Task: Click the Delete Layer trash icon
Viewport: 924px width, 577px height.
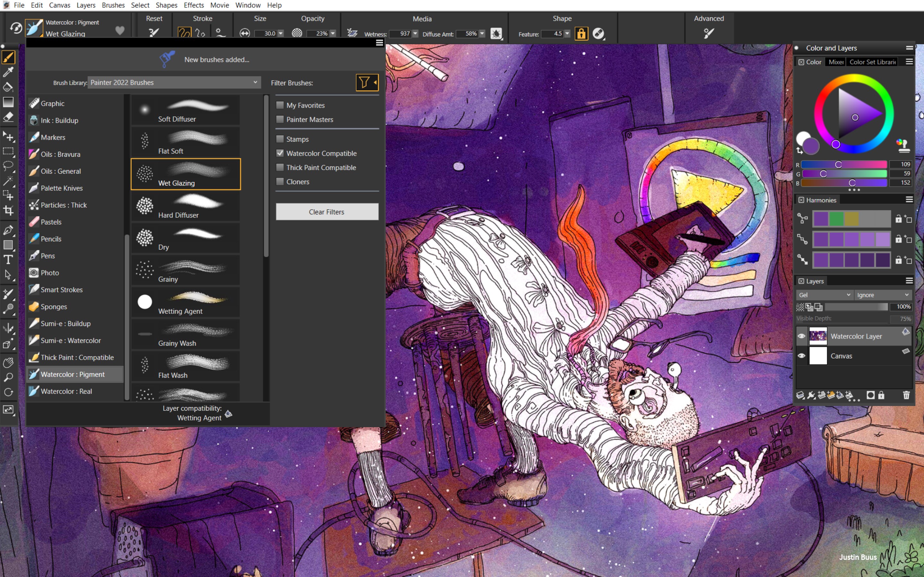Action: pos(906,395)
